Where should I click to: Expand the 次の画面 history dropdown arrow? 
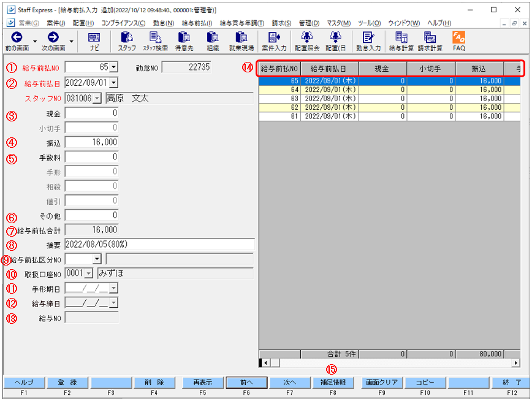pos(71,42)
